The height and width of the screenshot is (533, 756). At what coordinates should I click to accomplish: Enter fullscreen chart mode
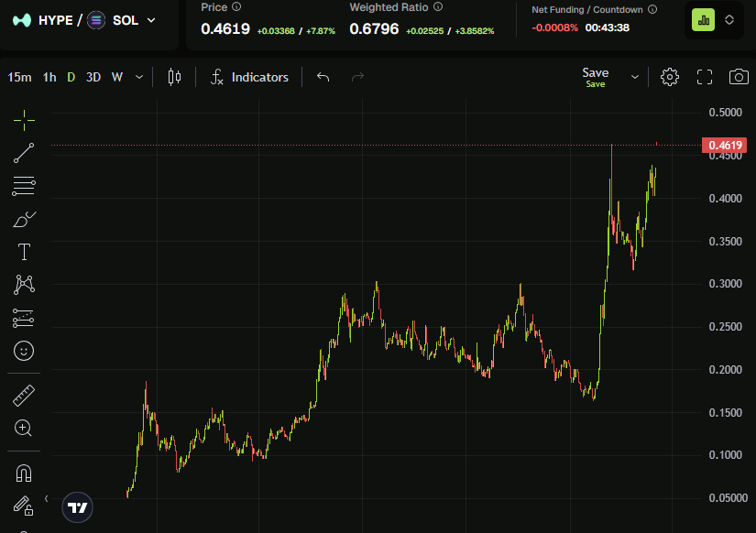[705, 77]
